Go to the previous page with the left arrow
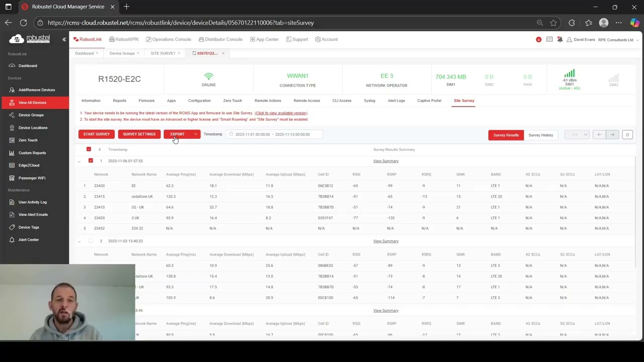This screenshot has height=362, width=644. tap(599, 135)
